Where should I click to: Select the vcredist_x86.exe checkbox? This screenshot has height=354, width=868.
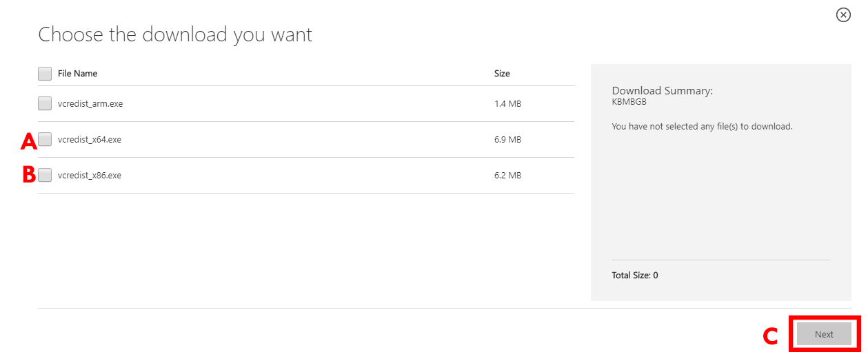pyautogui.click(x=45, y=176)
